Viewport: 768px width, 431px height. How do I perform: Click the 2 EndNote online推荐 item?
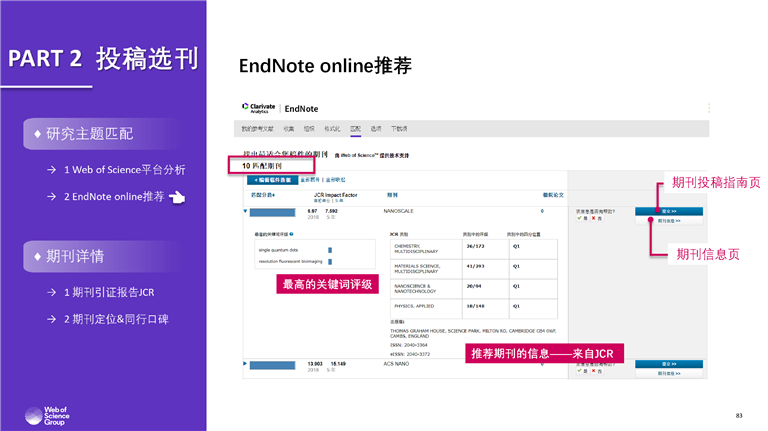click(x=114, y=196)
